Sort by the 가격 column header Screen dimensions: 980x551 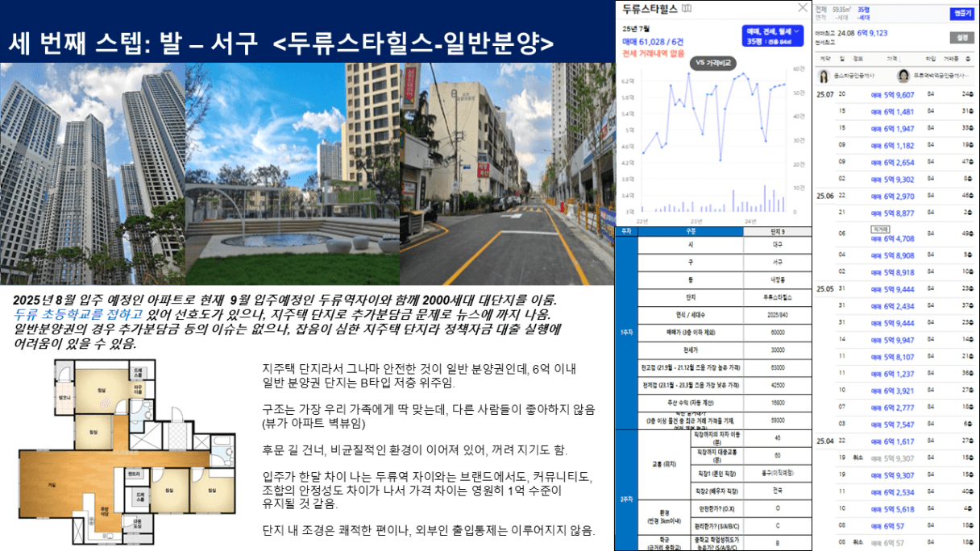(892, 59)
